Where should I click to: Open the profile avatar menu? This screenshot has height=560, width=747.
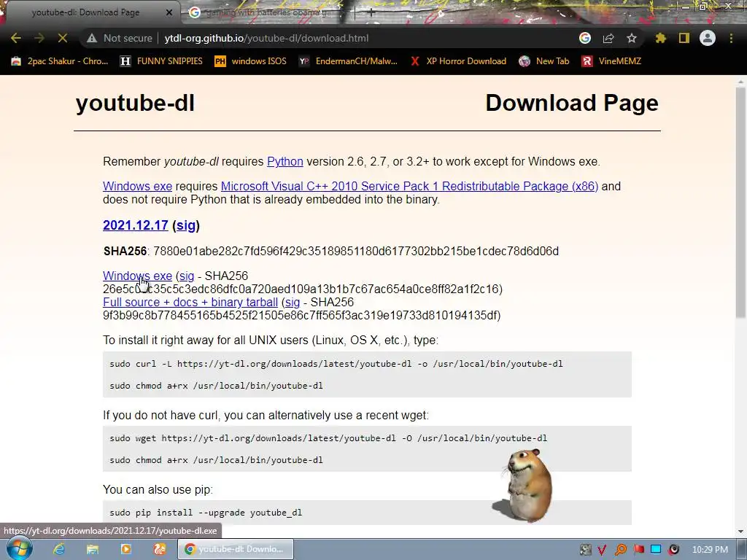[x=708, y=38]
